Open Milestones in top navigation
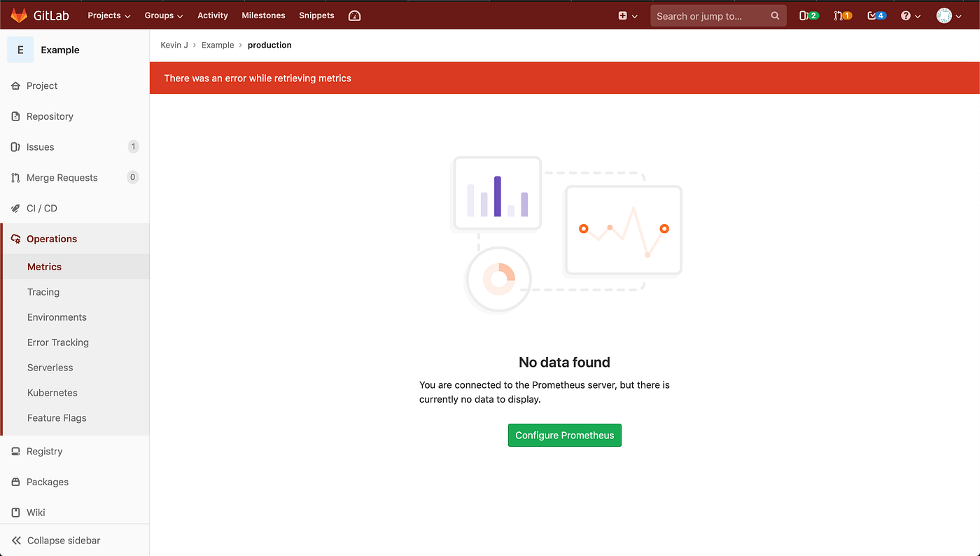This screenshot has height=556, width=980. pyautogui.click(x=263, y=15)
